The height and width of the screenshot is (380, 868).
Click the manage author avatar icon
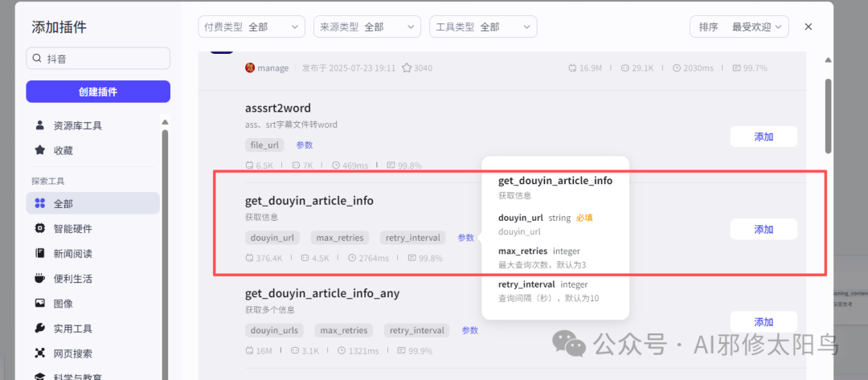click(250, 68)
